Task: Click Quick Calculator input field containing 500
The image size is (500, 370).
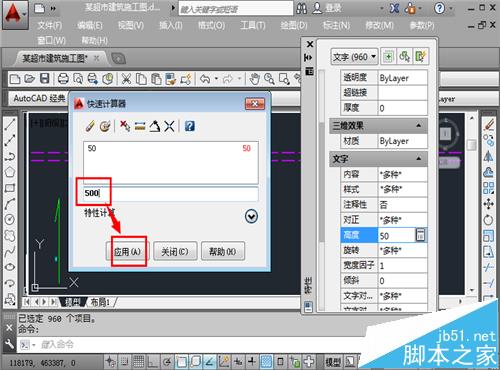Action: tap(170, 193)
